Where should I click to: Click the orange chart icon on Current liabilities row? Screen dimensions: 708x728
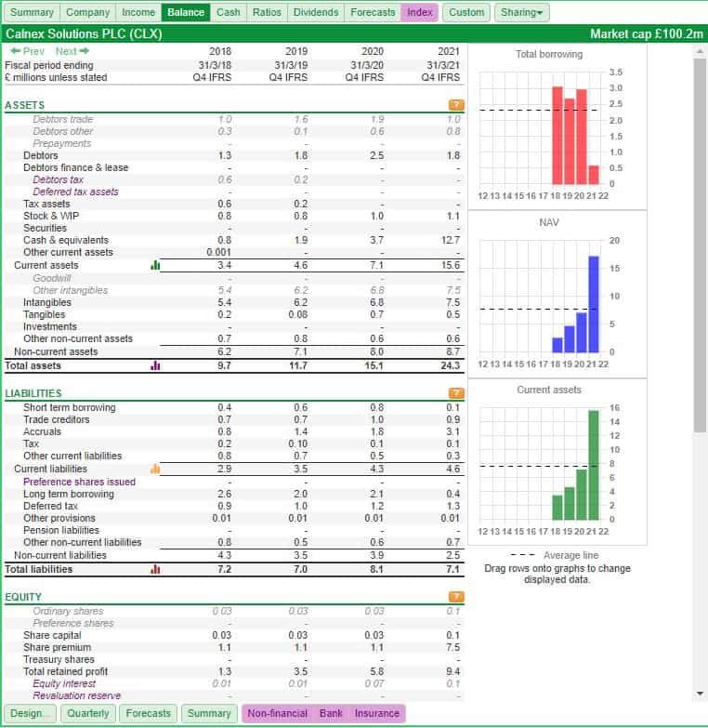pyautogui.click(x=155, y=469)
